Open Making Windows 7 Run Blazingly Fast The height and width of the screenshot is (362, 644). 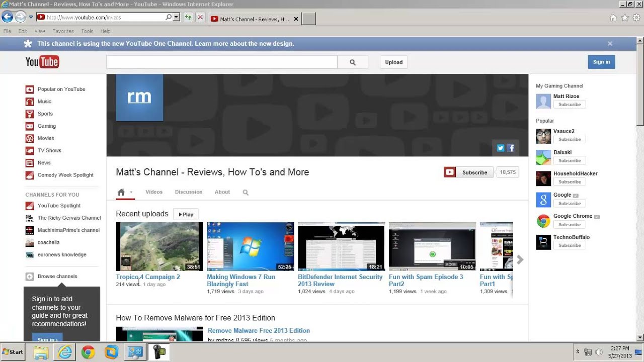tap(241, 281)
